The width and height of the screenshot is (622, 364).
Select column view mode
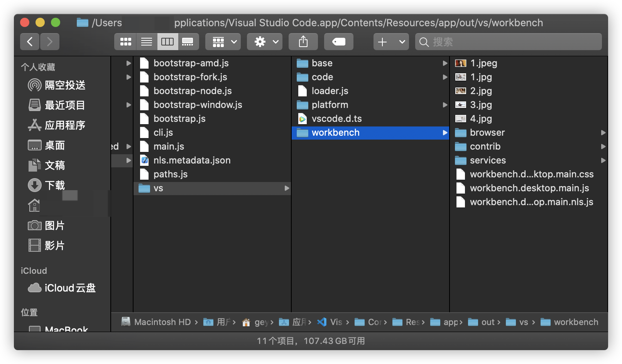[167, 42]
